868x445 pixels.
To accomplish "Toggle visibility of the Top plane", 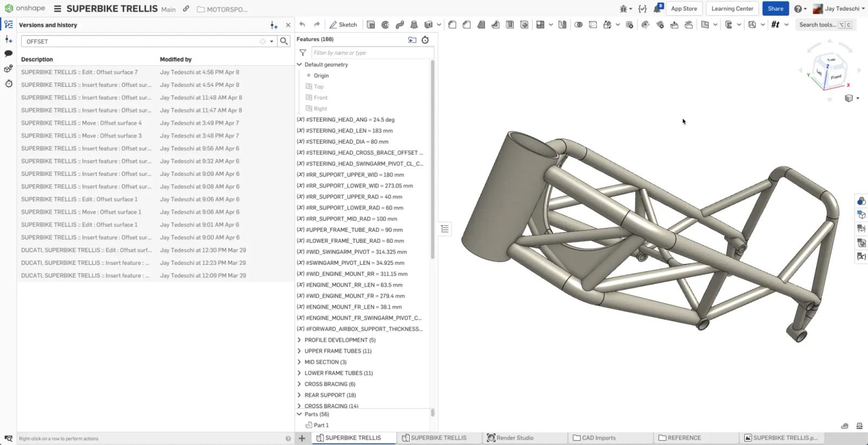I will click(x=309, y=87).
